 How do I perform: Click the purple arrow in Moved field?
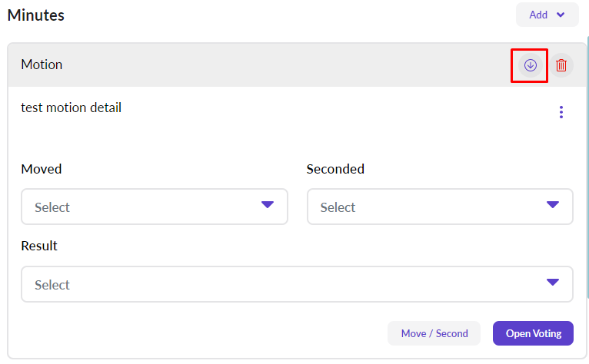click(267, 204)
